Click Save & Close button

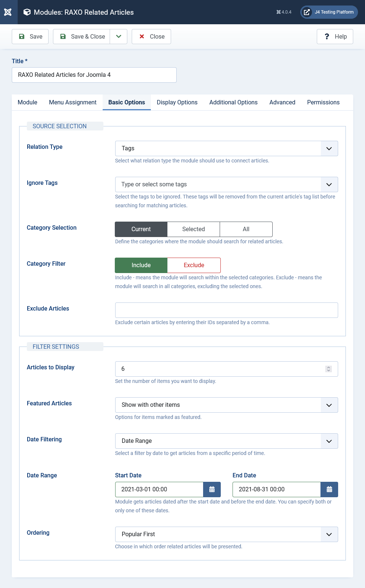(82, 36)
